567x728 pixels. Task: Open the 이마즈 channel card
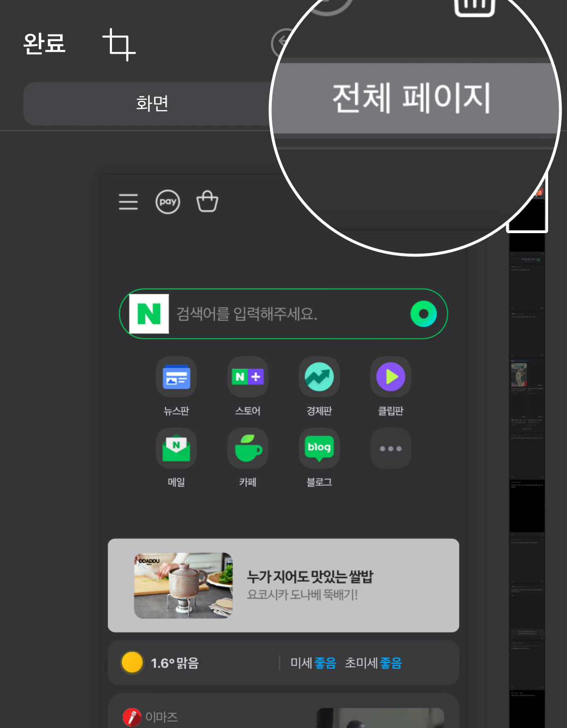click(283, 711)
